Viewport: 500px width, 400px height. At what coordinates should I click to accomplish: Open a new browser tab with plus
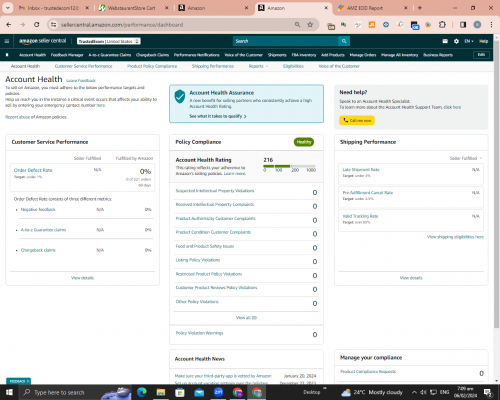pyautogui.click(x=420, y=8)
